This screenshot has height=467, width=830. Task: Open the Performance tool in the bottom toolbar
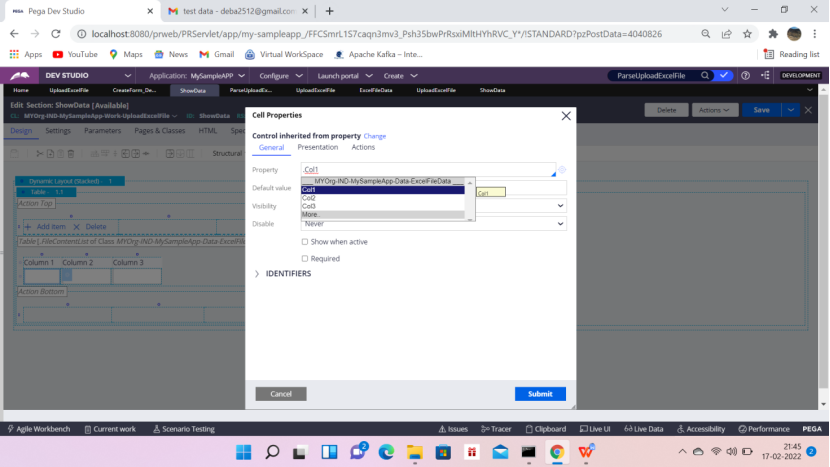tap(764, 429)
